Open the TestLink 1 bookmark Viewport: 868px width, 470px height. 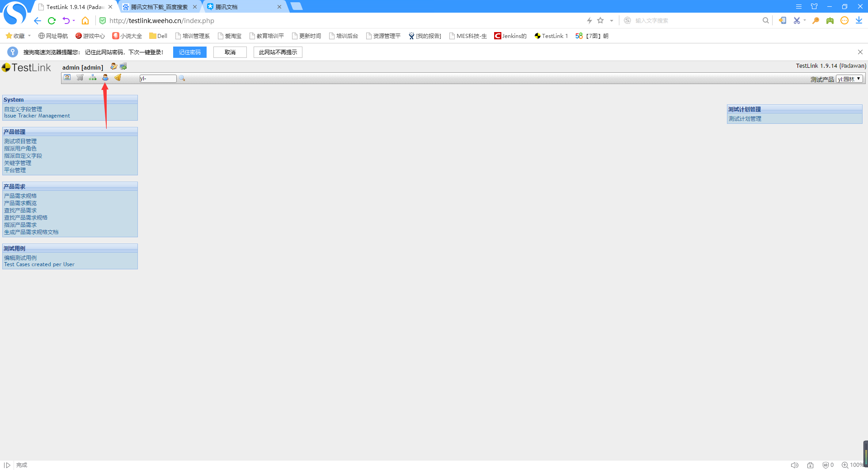[x=551, y=36]
